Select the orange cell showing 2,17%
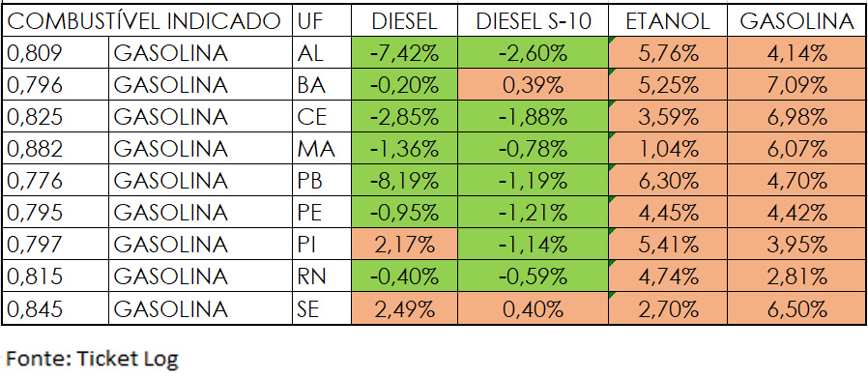Image resolution: width=868 pixels, height=378 pixels. pyautogui.click(x=404, y=244)
